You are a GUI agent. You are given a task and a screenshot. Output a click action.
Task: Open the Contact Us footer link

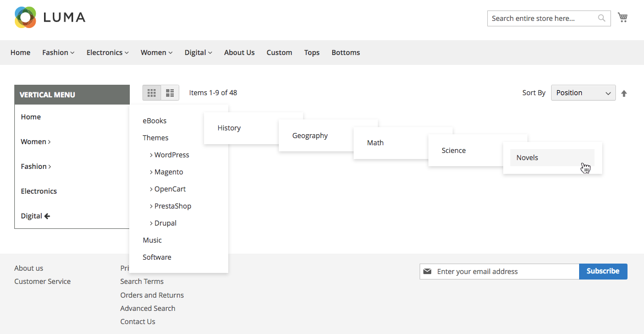pos(137,322)
